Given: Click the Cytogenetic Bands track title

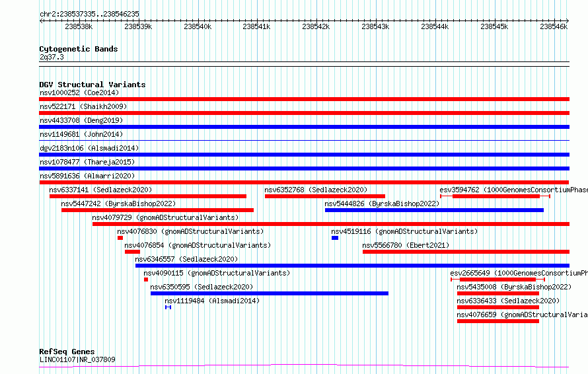Looking at the screenshot, I should click(79, 49).
